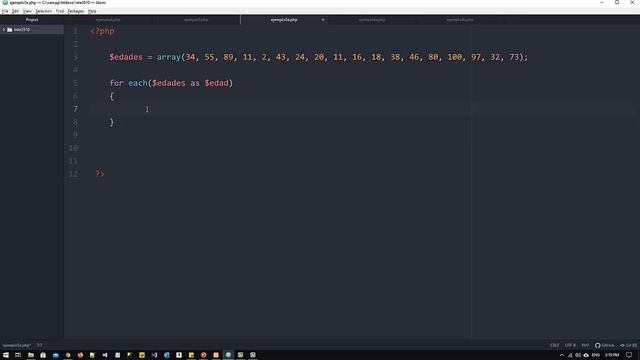Click the <?php opening tag on line 1
This screenshot has height=360, width=640.
[x=102, y=31]
